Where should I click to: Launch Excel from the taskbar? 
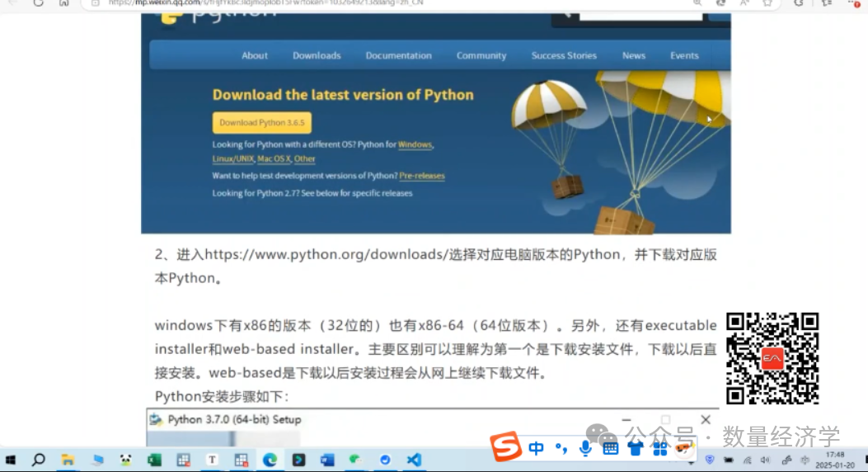point(154,460)
